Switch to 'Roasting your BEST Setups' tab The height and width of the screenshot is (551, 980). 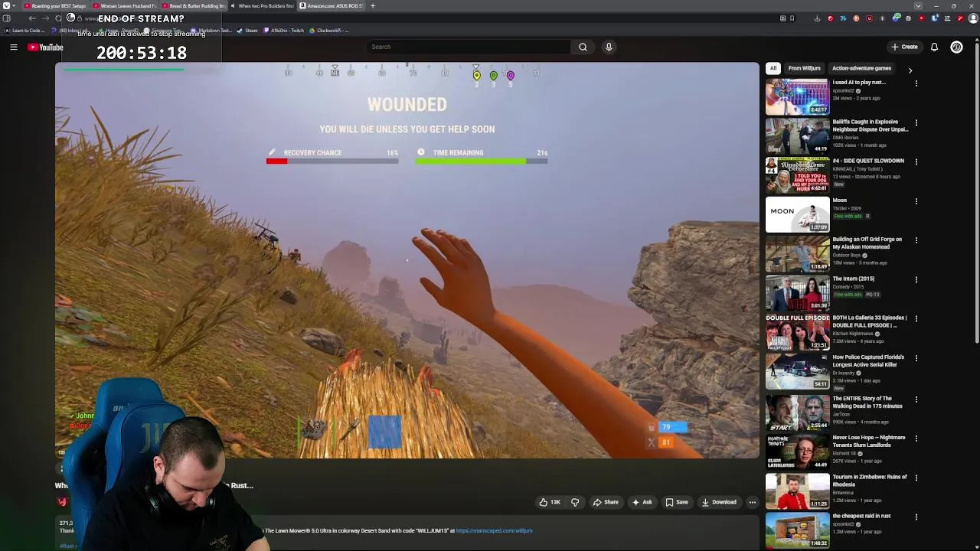coord(54,6)
